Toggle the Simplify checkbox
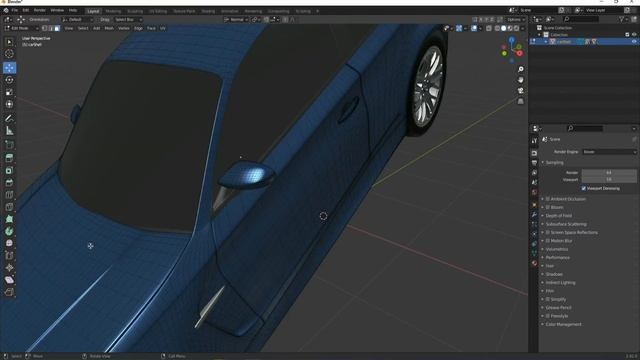This screenshot has width=640, height=360. pyautogui.click(x=548, y=299)
